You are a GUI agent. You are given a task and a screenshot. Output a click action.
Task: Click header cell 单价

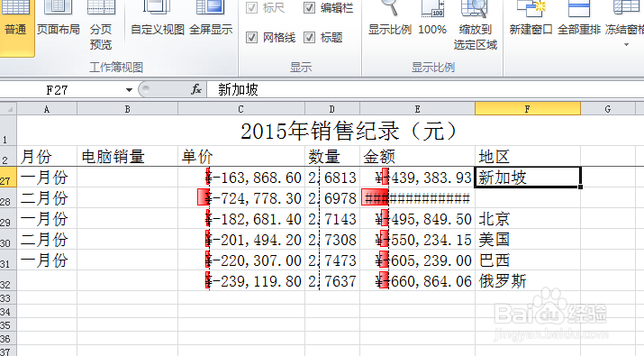pos(241,156)
